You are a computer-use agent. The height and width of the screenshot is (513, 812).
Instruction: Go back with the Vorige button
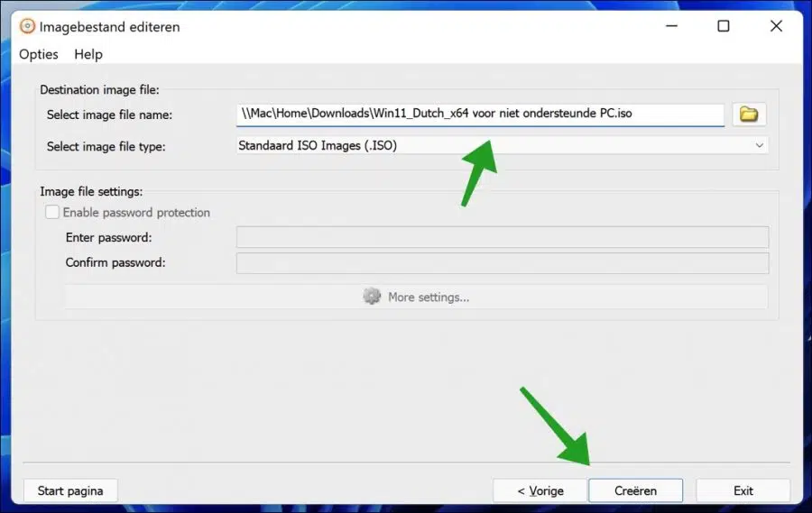tap(540, 490)
